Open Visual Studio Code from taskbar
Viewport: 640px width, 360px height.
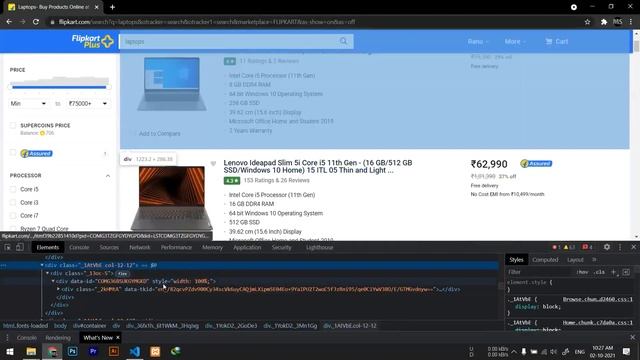click(135, 351)
